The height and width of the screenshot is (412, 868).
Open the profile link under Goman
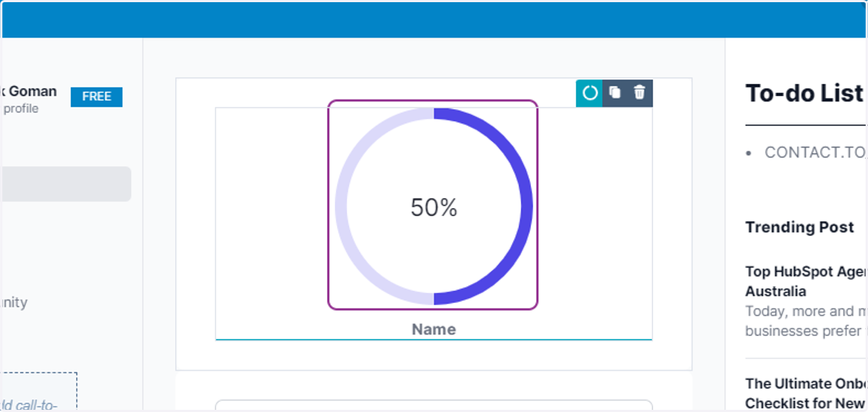point(21,109)
